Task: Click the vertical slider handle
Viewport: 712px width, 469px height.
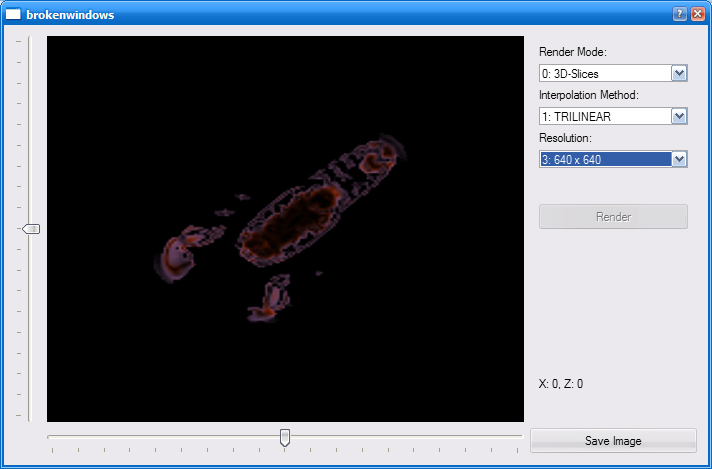Action: [x=31, y=229]
